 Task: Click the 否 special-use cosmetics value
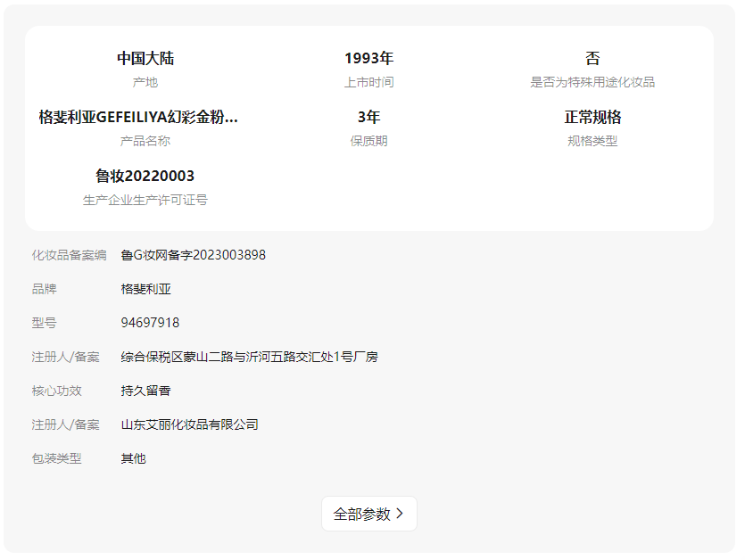point(592,58)
